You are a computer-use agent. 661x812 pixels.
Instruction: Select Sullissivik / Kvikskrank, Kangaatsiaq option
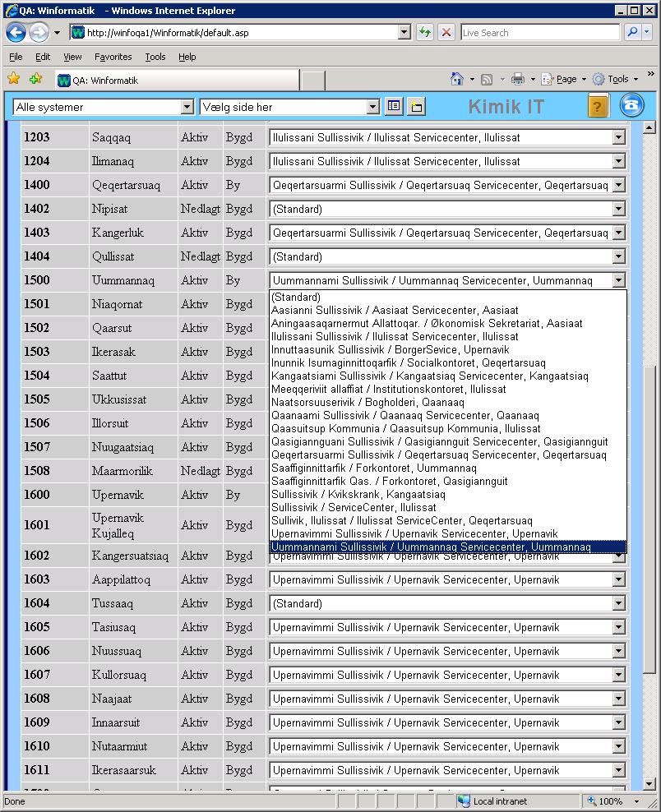[448, 494]
